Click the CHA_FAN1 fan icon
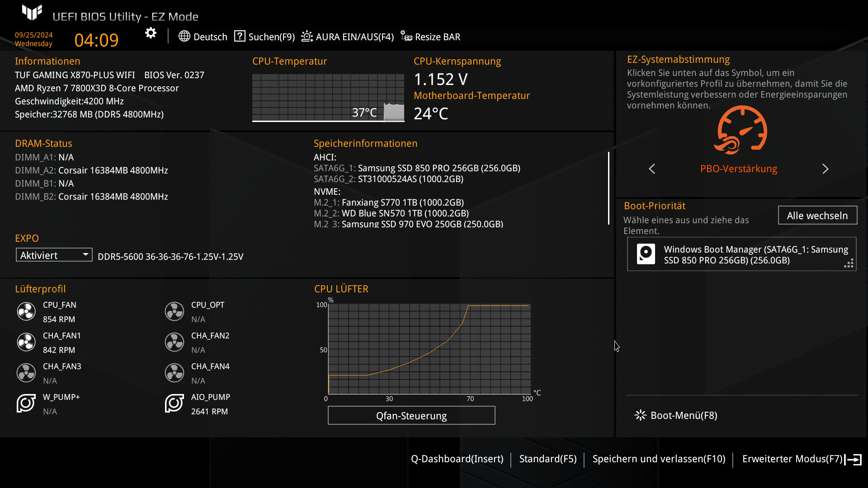 click(x=26, y=342)
